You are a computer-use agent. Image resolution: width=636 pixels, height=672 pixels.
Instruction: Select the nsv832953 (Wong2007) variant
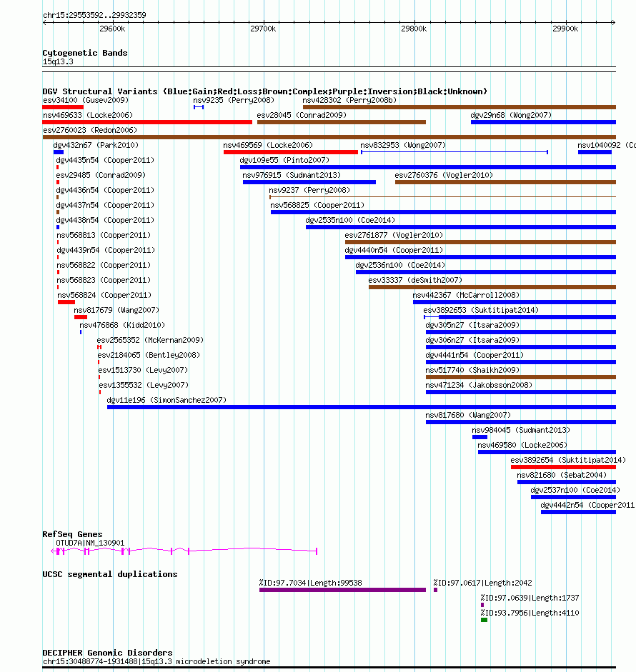[x=454, y=152]
